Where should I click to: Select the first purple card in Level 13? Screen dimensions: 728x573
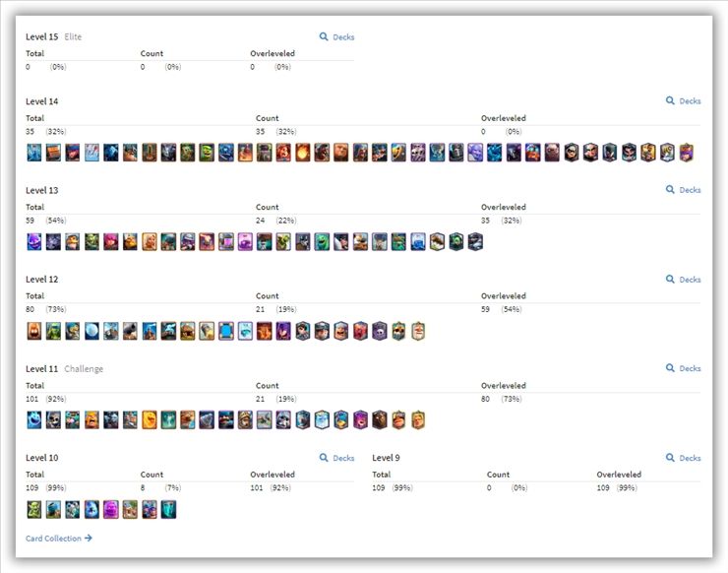33,241
